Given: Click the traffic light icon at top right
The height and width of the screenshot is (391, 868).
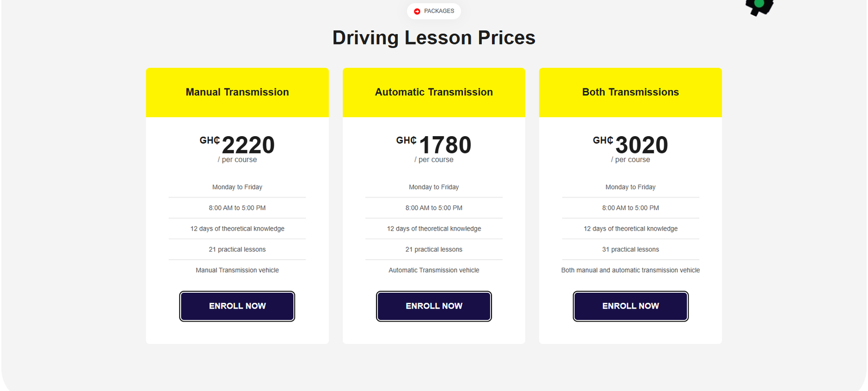Looking at the screenshot, I should 759,6.
